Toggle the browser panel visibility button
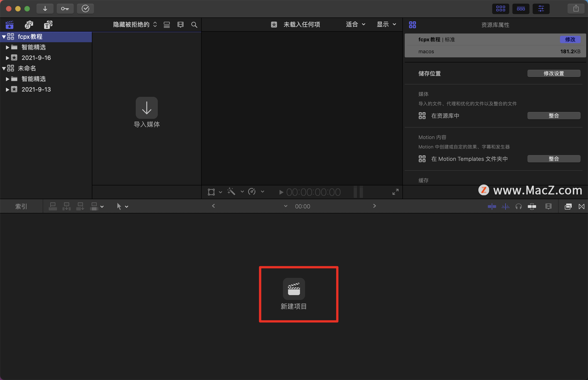Image resolution: width=588 pixels, height=380 pixels. pyautogui.click(x=501, y=9)
